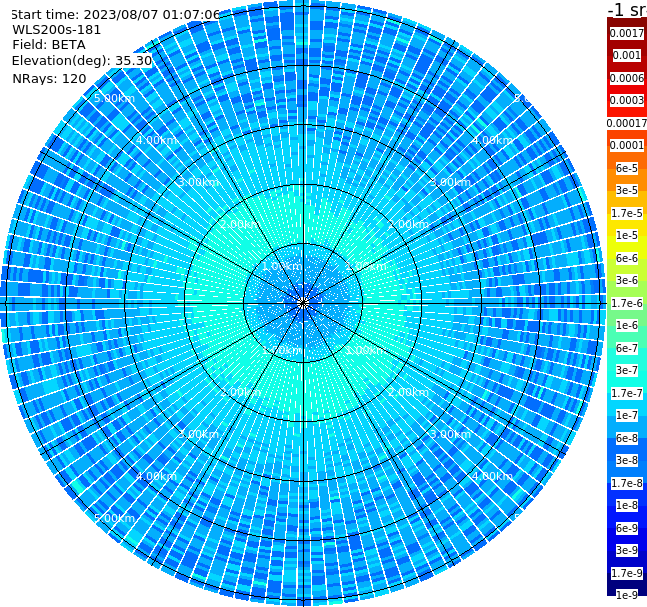The width and height of the screenshot is (647, 607).
Task: Click the 6e-9 colorbar label
Action: coord(627,528)
